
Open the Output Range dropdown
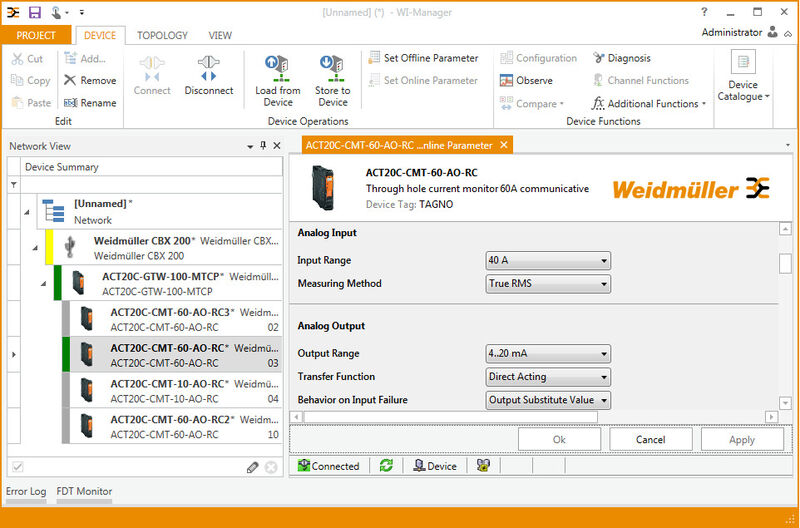tap(547, 354)
